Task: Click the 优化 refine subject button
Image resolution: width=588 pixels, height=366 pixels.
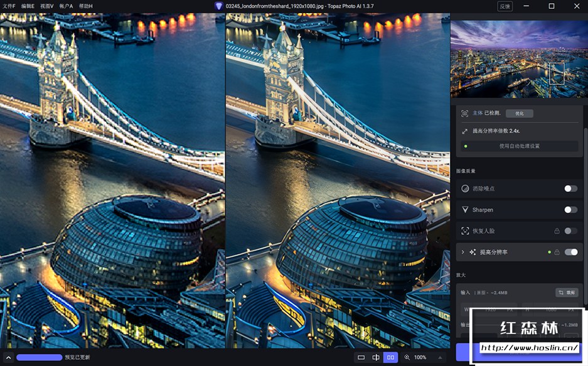Action: click(x=520, y=113)
